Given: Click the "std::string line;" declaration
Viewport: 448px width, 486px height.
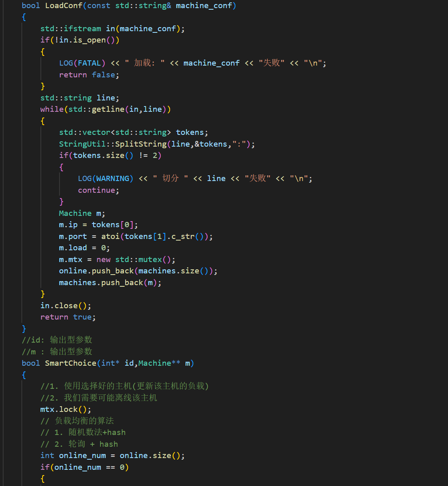Looking at the screenshot, I should (80, 98).
